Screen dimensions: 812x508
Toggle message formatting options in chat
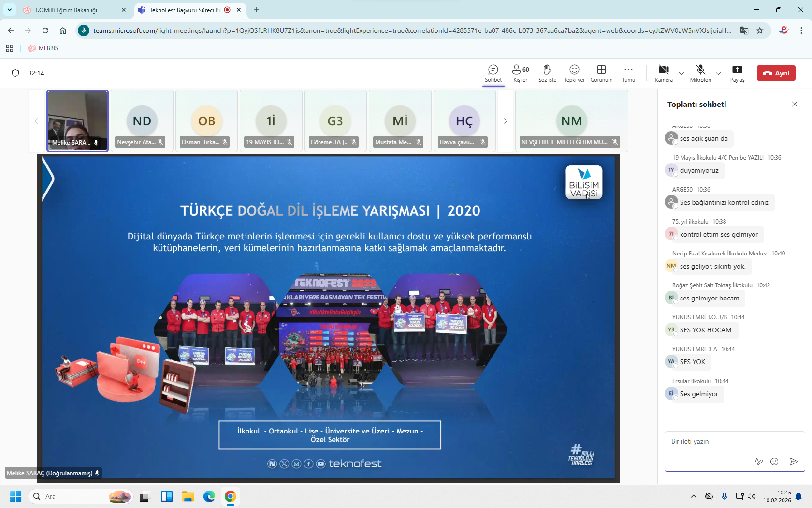pos(759,462)
